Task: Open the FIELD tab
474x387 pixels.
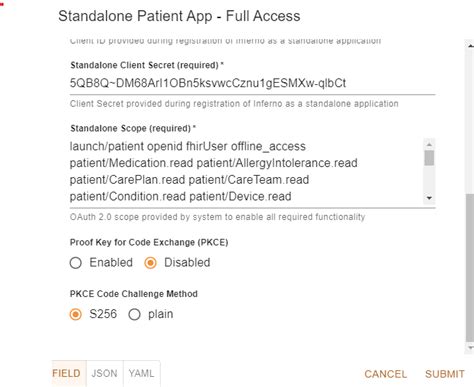Action: point(66,373)
